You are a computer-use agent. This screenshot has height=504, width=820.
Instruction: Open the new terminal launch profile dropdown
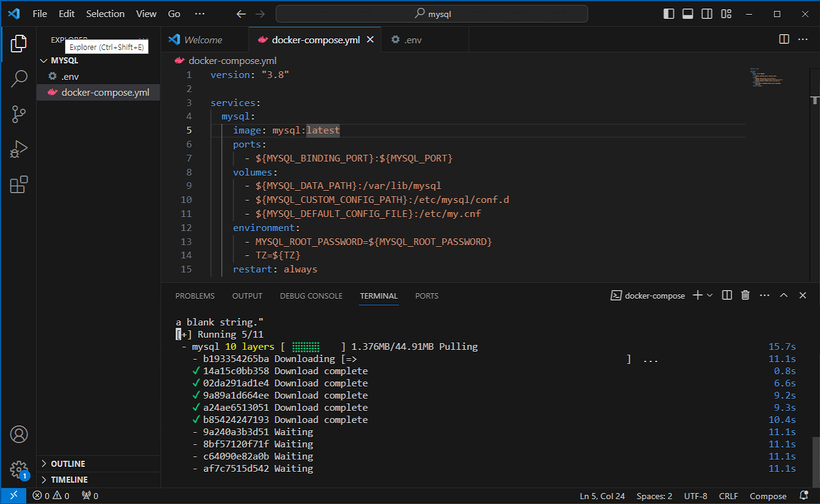pyautogui.click(x=710, y=296)
